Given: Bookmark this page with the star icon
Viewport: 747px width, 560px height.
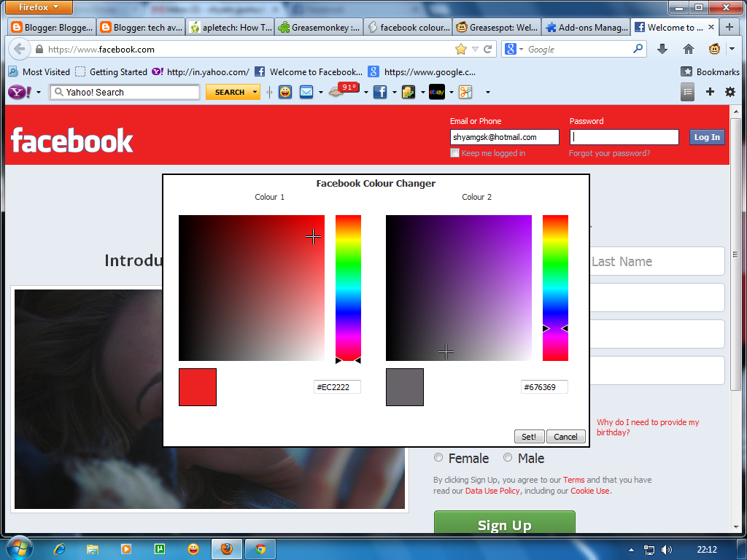Looking at the screenshot, I should pyautogui.click(x=461, y=49).
